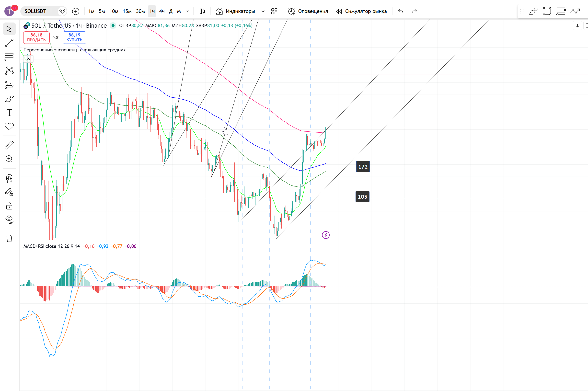Select the 15m timeframe
This screenshot has width=588, height=391.
[127, 11]
